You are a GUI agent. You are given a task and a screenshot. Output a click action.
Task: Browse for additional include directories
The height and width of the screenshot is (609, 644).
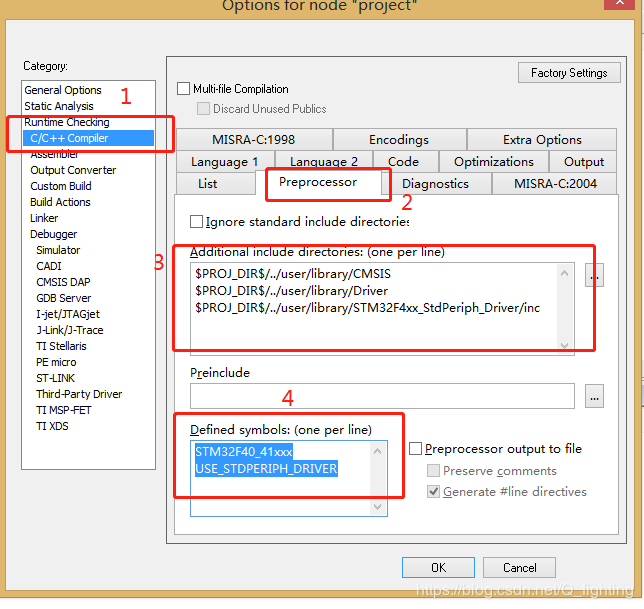tap(594, 275)
